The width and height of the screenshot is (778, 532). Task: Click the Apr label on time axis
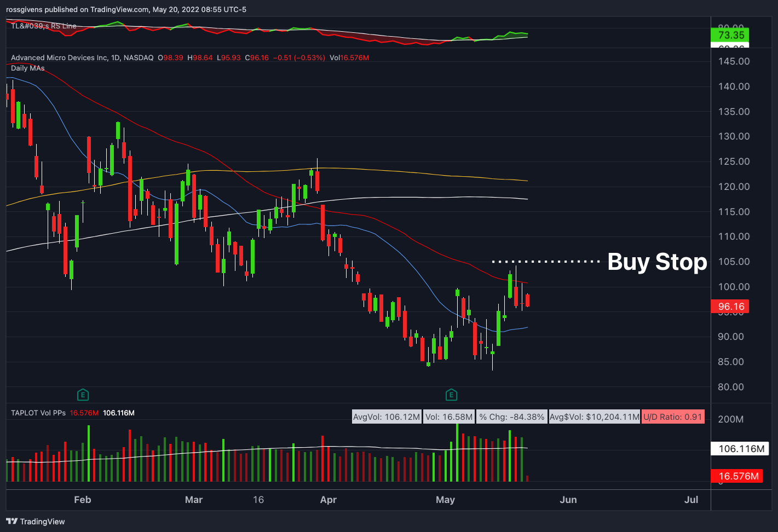click(329, 500)
